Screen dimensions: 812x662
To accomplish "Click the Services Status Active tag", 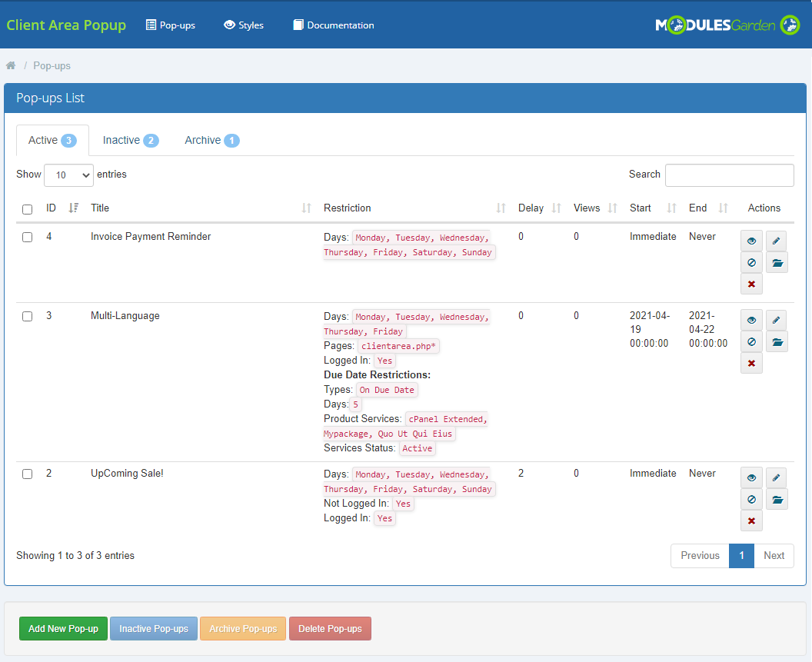I will [x=418, y=448].
